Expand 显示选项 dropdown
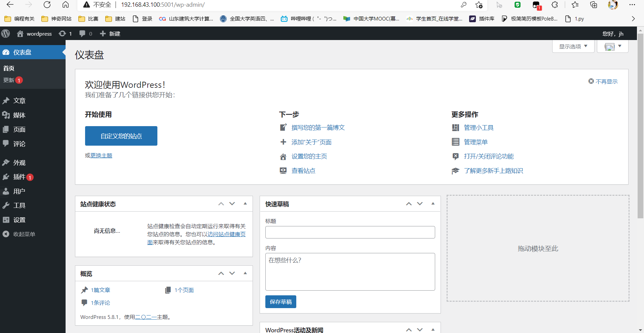This screenshot has height=333, width=644. [573, 46]
